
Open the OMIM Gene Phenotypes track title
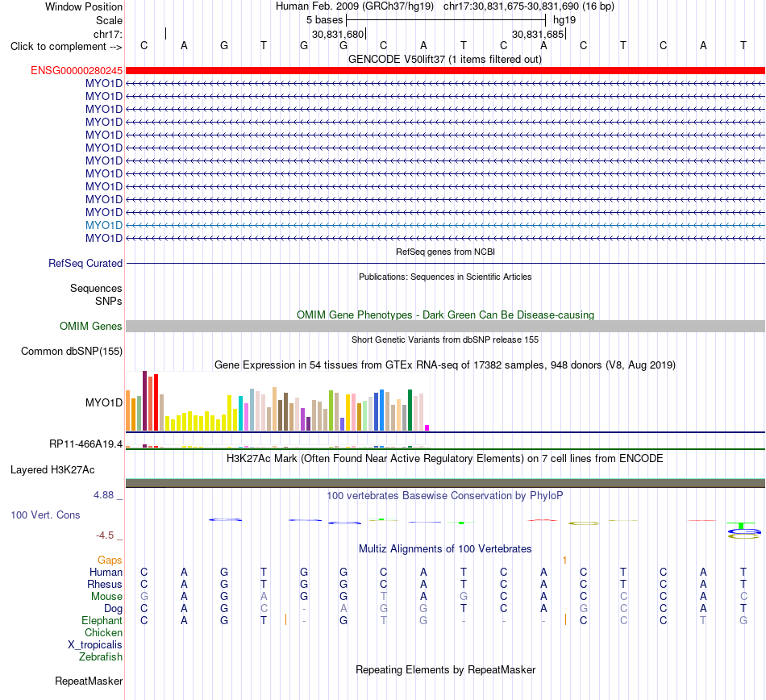point(445,315)
